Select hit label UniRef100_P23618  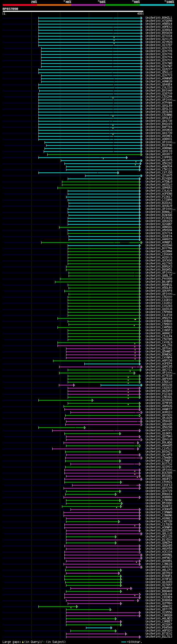159,218
